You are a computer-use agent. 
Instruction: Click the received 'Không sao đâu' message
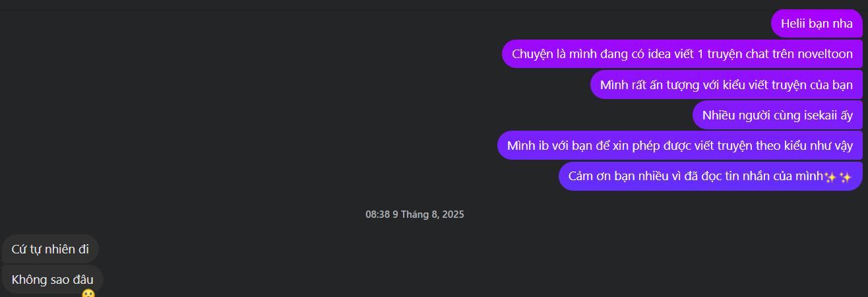tap(53, 279)
